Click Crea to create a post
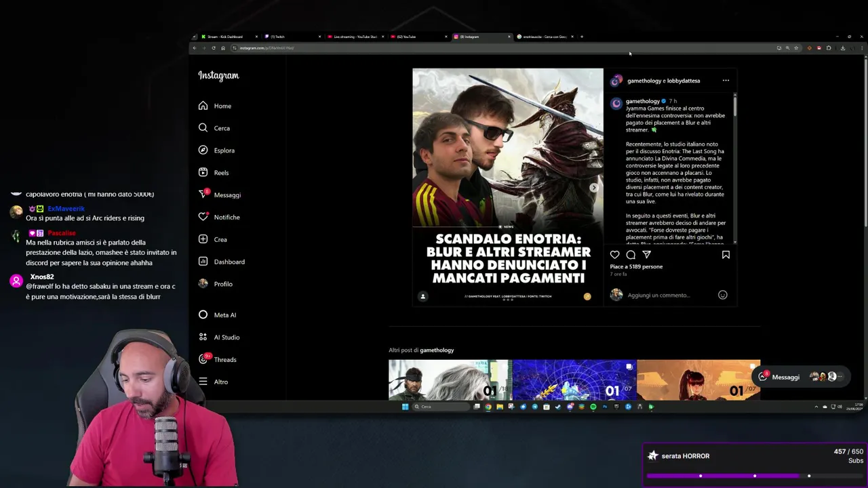The height and width of the screenshot is (488, 868). tap(213, 239)
